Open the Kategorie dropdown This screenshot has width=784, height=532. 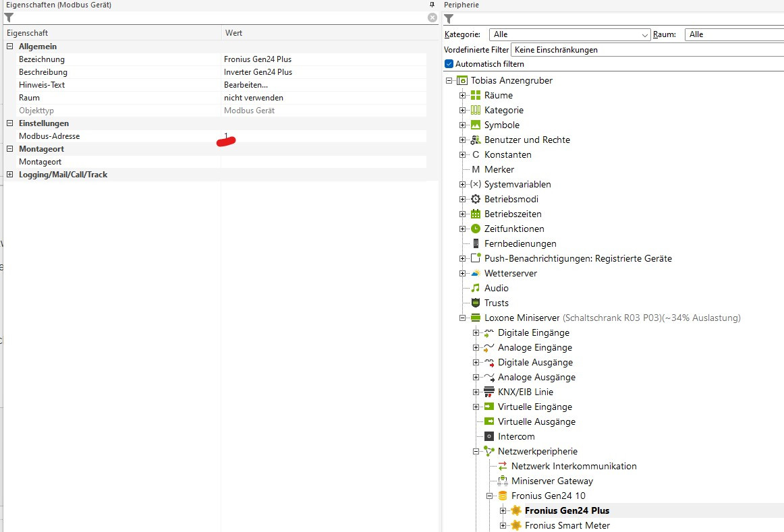pyautogui.click(x=570, y=34)
